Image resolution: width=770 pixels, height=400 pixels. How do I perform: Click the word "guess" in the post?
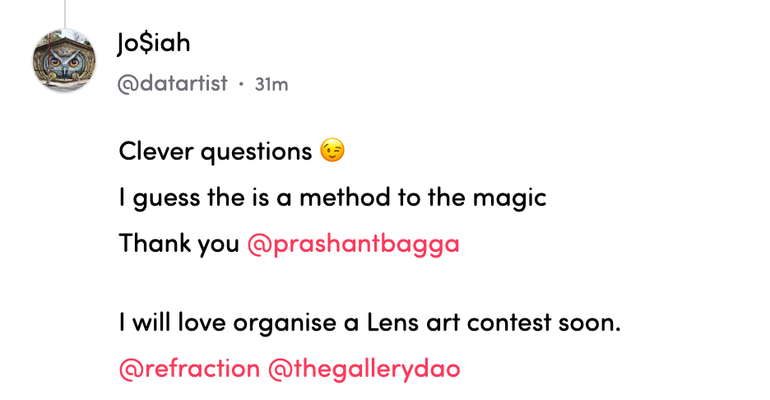pos(162,198)
